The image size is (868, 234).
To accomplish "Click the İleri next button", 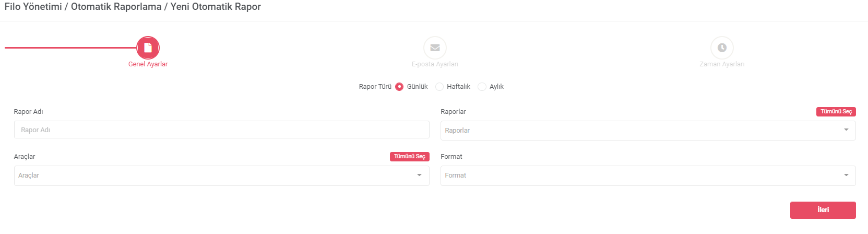I will point(823,210).
